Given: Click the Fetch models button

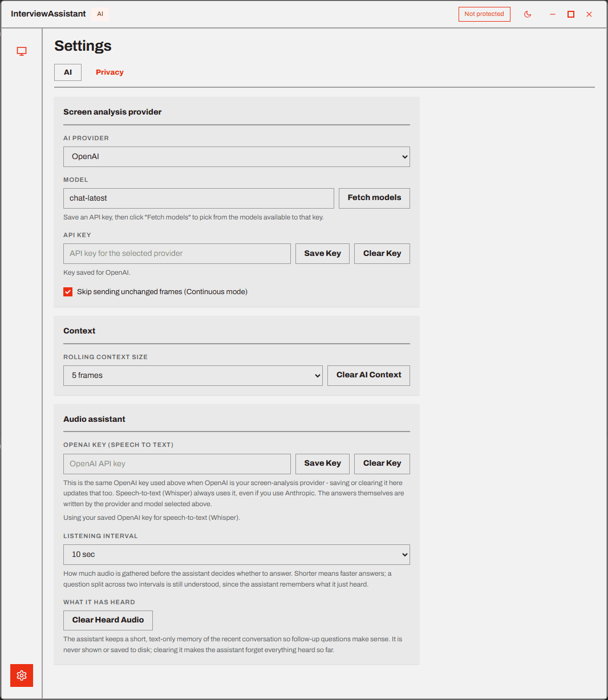Looking at the screenshot, I should point(374,198).
